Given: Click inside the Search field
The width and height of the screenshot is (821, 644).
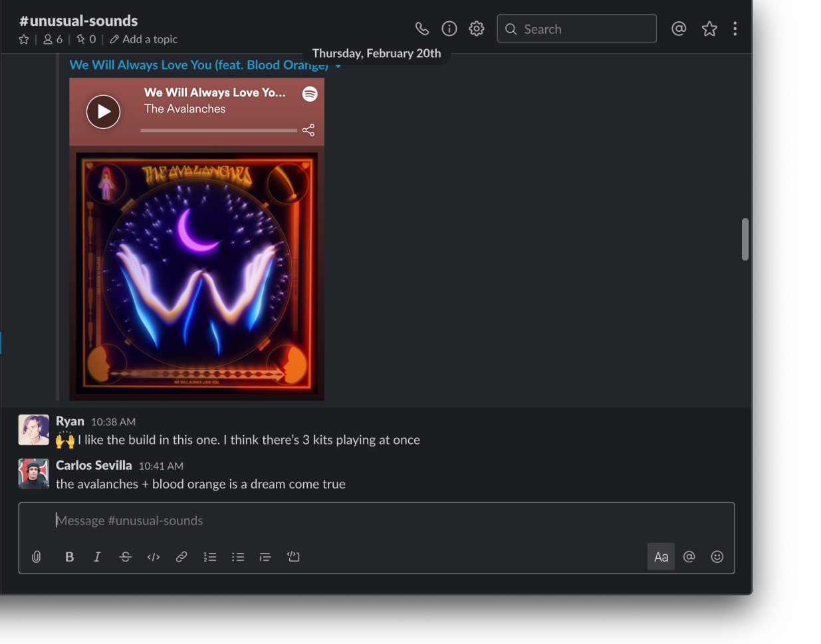Looking at the screenshot, I should click(x=576, y=29).
